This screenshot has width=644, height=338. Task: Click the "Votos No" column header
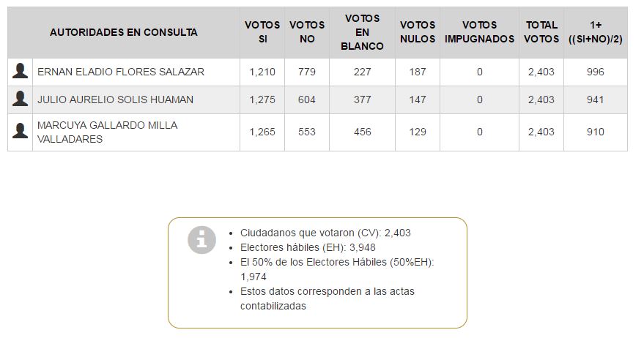point(307,32)
